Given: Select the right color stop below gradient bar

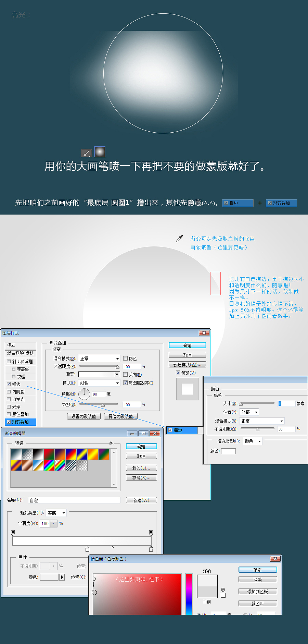Looking at the screenshot, I should coord(151,549).
